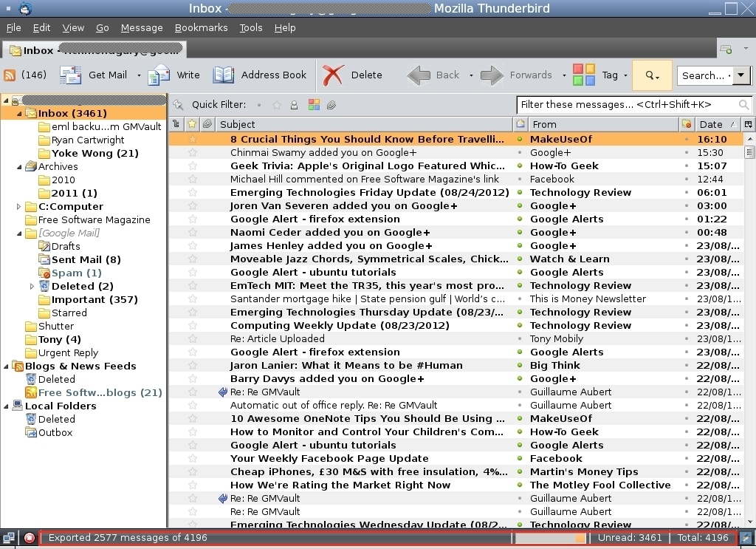The image size is (756, 549).
Task: Open the View menu
Action: [x=73, y=28]
